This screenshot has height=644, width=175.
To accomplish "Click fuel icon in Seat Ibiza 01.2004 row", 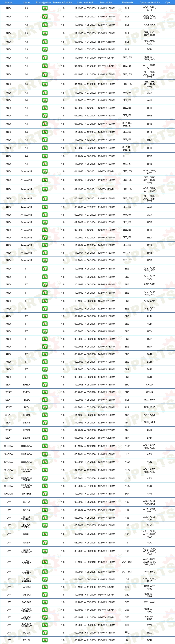I will click(45, 407).
